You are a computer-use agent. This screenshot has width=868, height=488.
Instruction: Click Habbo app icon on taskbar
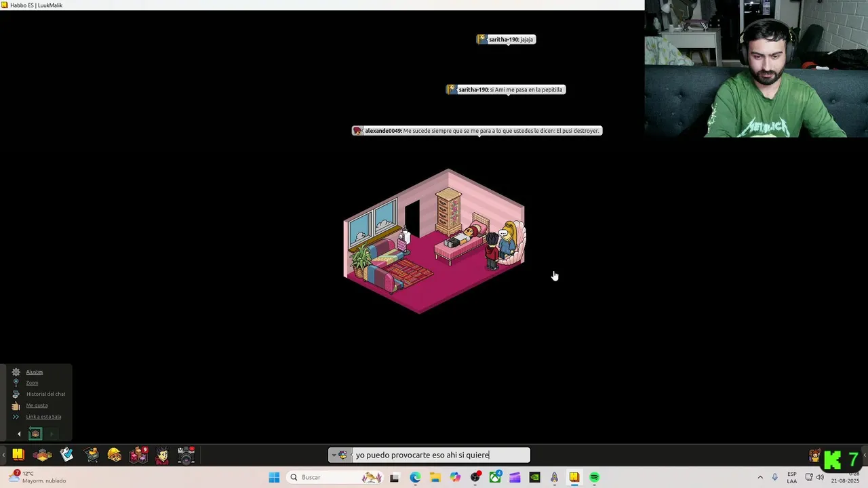point(574,477)
